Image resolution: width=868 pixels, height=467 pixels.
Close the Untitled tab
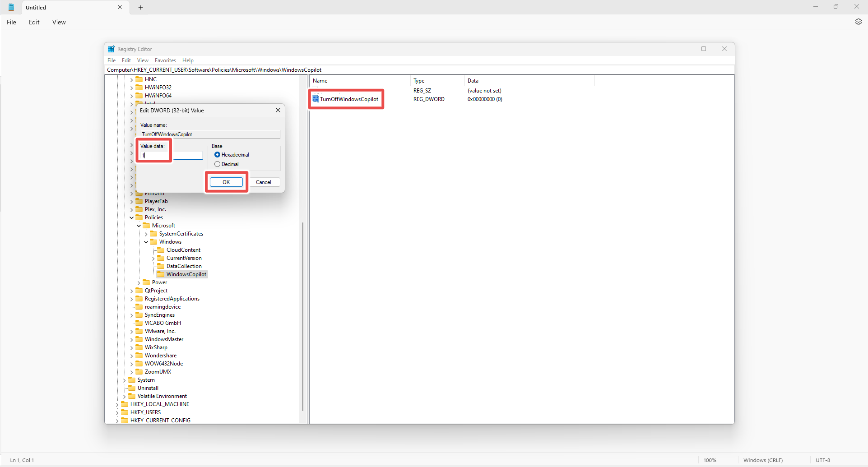point(120,7)
